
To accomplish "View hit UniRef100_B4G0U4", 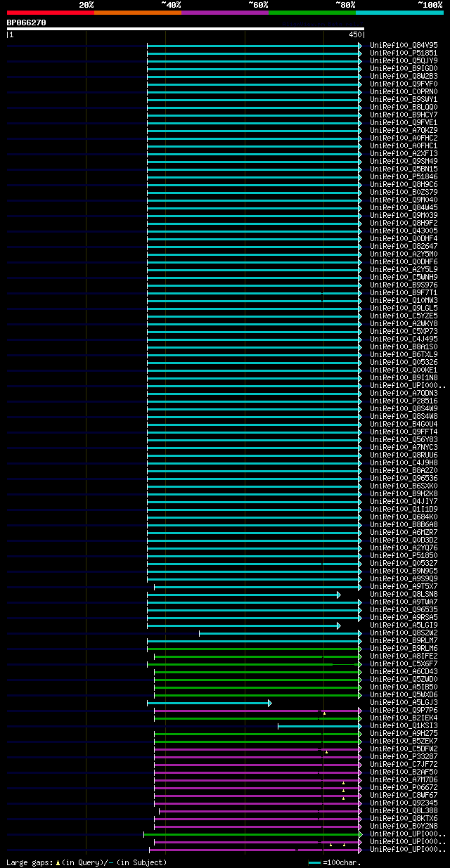I will coord(404,424).
